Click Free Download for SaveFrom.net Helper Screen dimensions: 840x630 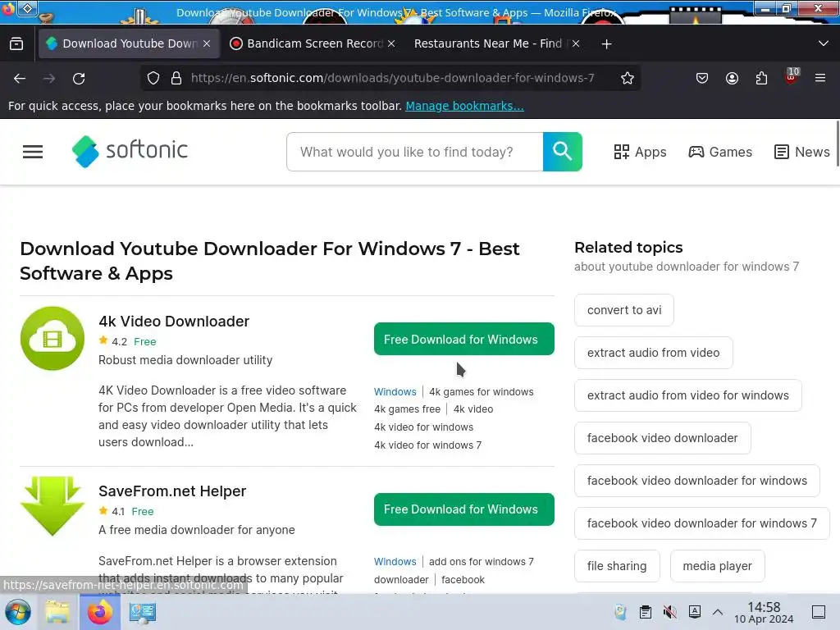coord(464,509)
